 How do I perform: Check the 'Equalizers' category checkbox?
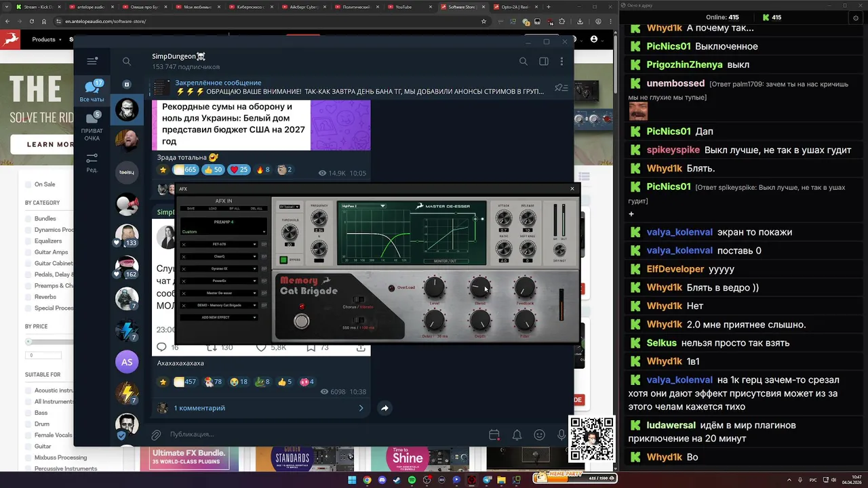[x=28, y=241]
